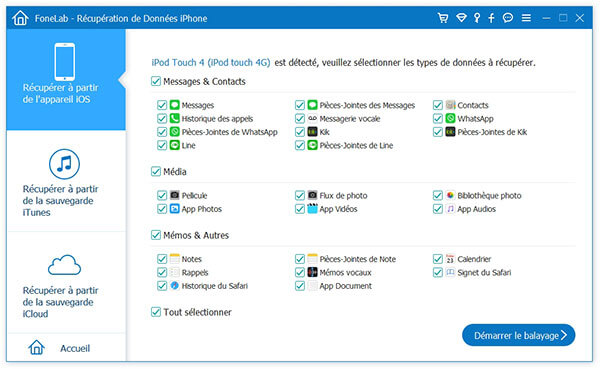Click the Calendrier label
Screen dimensions: 600x369
[x=474, y=259]
